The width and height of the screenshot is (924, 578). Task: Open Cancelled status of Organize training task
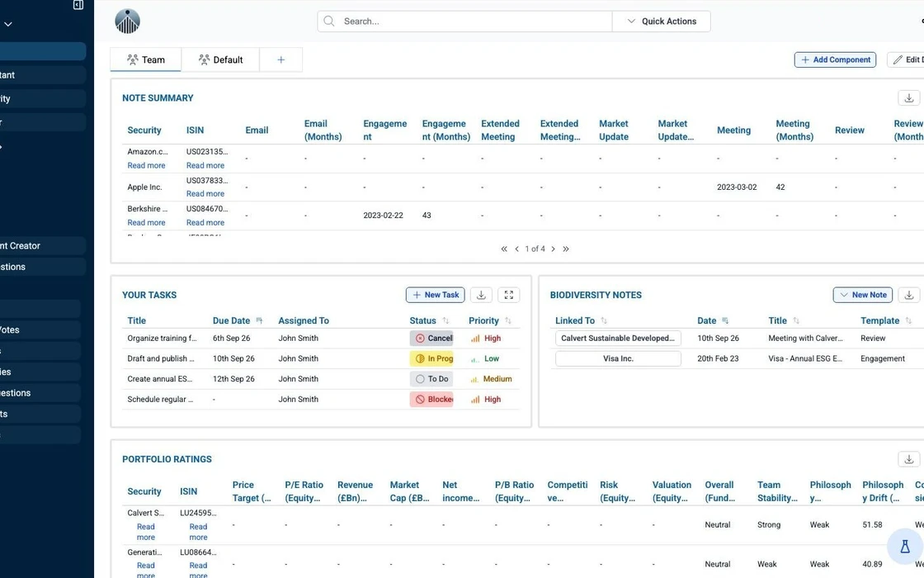click(431, 339)
